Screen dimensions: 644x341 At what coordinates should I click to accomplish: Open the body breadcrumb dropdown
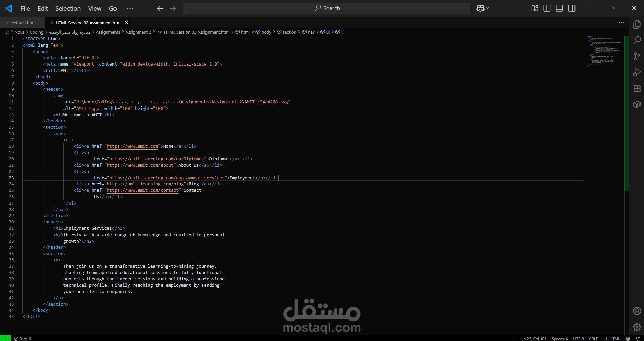(x=263, y=32)
